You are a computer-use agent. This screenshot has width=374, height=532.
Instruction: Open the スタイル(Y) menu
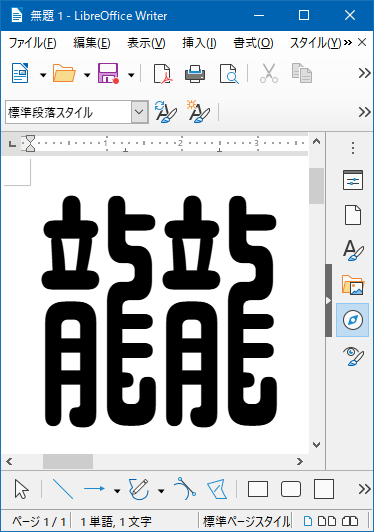pos(315,43)
